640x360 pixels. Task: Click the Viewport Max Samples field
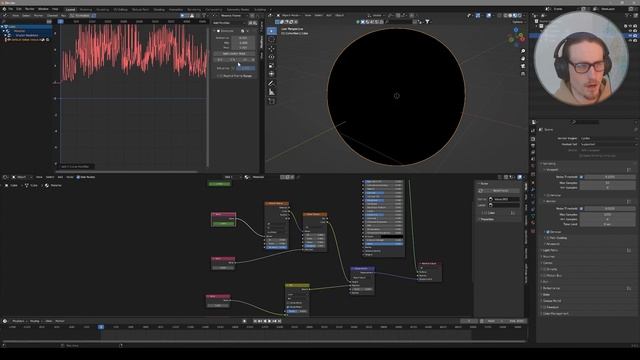pyautogui.click(x=607, y=182)
